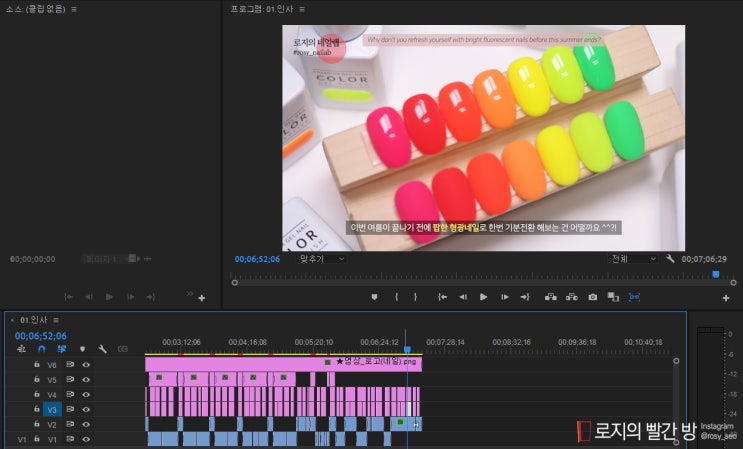This screenshot has width=743, height=449.
Task: Click Go to In point button in Program monitor
Action: click(442, 297)
